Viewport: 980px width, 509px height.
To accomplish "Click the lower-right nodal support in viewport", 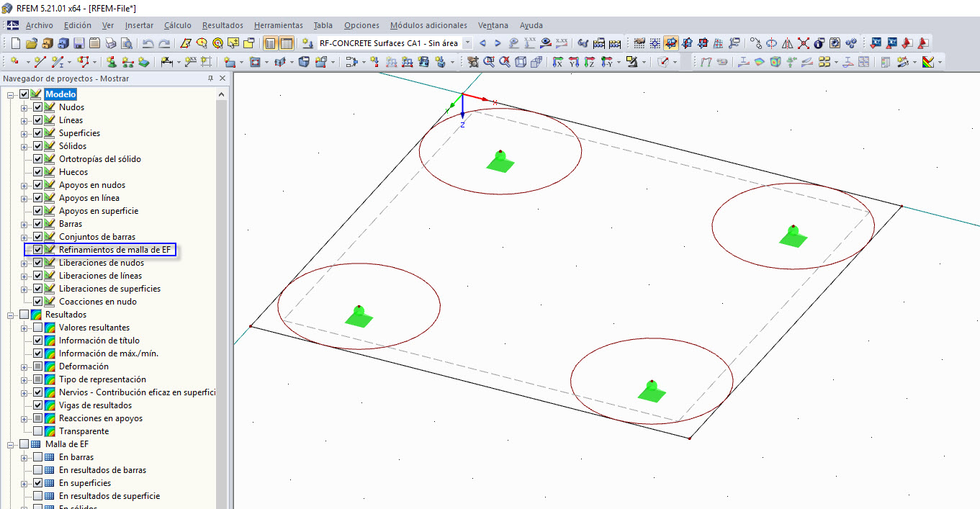I will (x=652, y=390).
